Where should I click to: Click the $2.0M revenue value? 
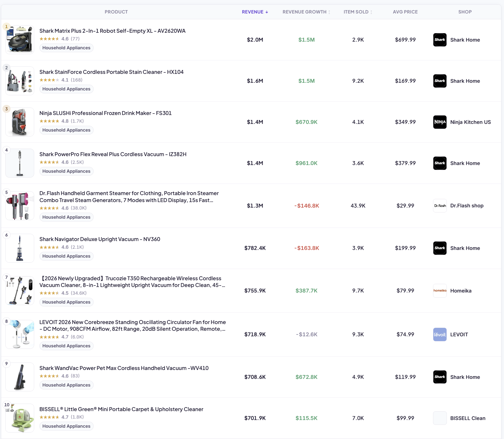coord(255,40)
